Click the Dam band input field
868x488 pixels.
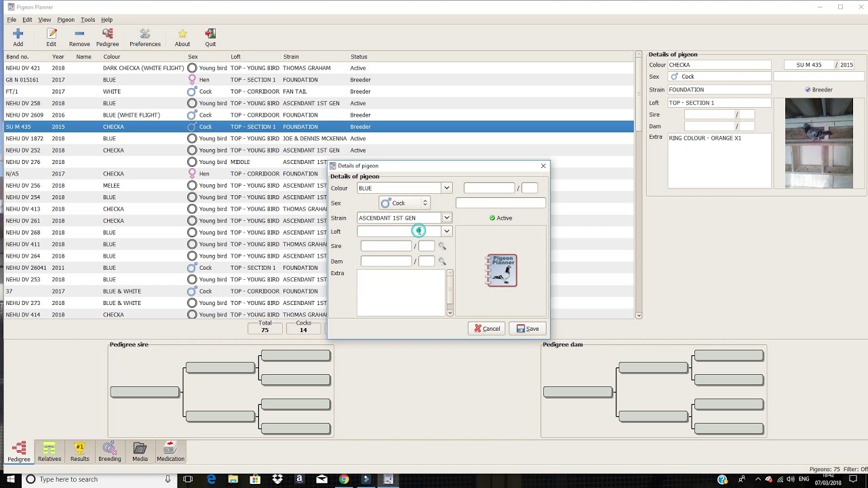(386, 262)
